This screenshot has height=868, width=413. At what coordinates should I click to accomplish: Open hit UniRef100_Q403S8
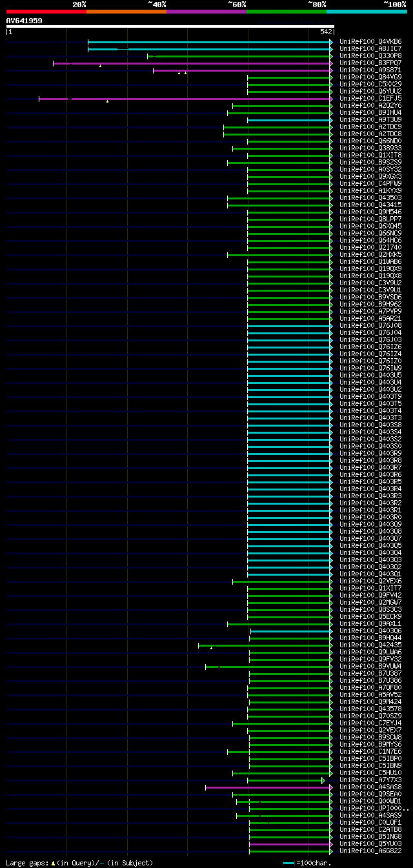coord(370,425)
